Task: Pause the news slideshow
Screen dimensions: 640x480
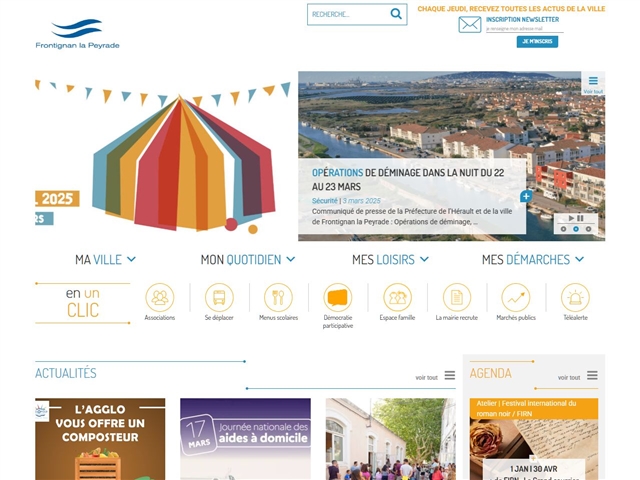Action: [x=580, y=218]
